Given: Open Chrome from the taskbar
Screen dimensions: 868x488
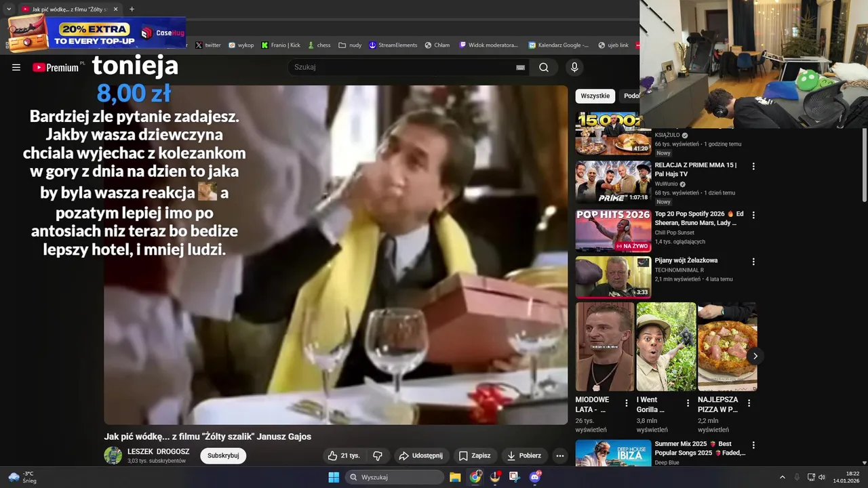Looking at the screenshot, I should click(475, 477).
